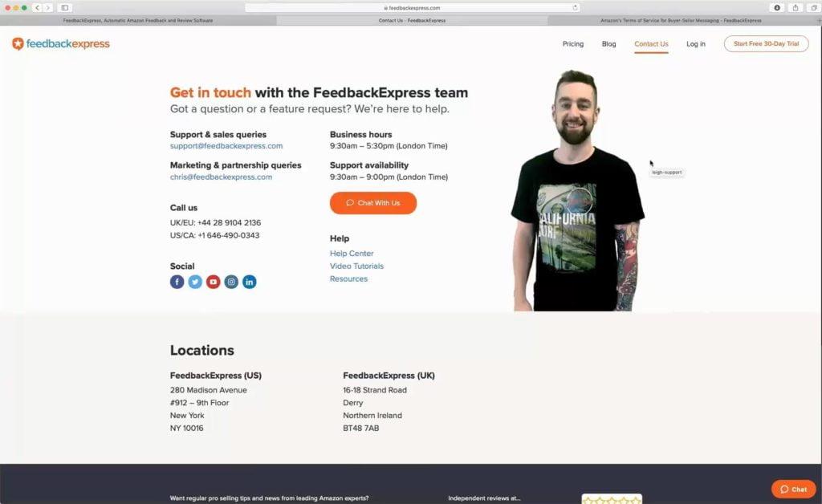Open the Facebook social icon
Viewport: 822px width, 504px height.
[177, 282]
